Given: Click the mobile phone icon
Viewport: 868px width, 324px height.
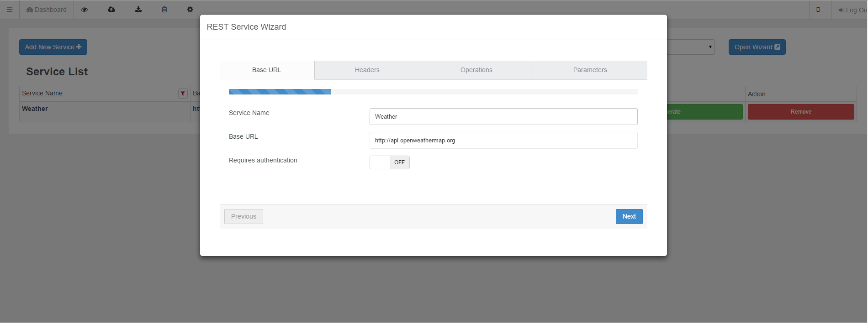Looking at the screenshot, I should point(818,10).
